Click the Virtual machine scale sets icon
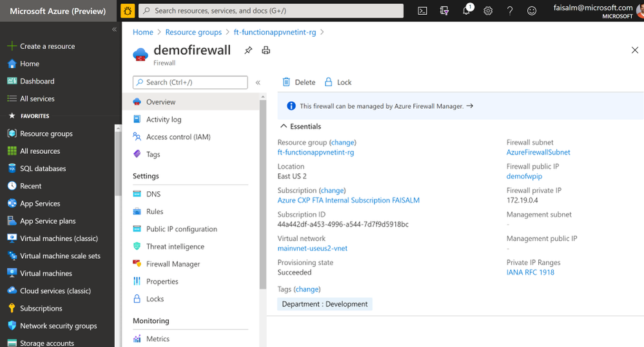 12,256
